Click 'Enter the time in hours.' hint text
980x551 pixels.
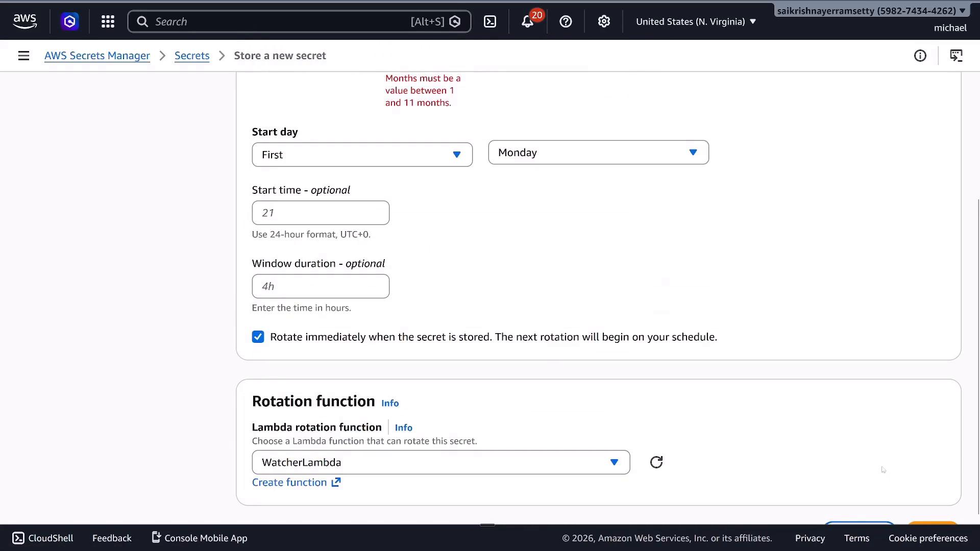pos(301,308)
